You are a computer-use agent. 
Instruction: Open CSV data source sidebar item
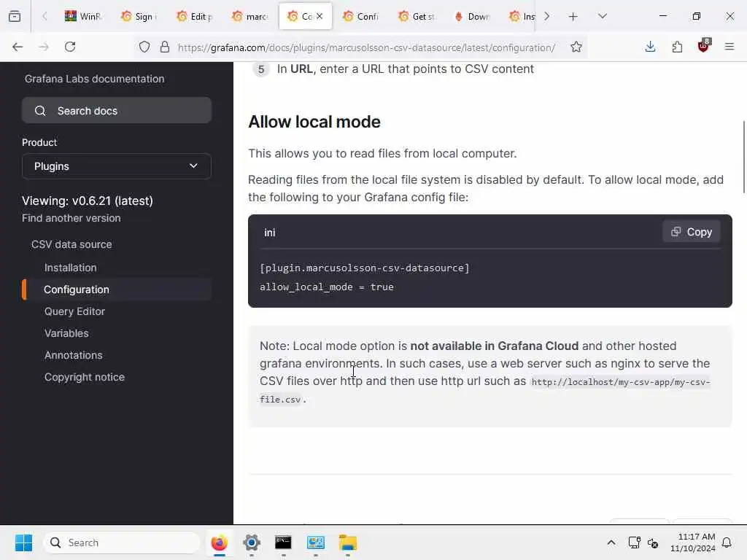click(71, 244)
